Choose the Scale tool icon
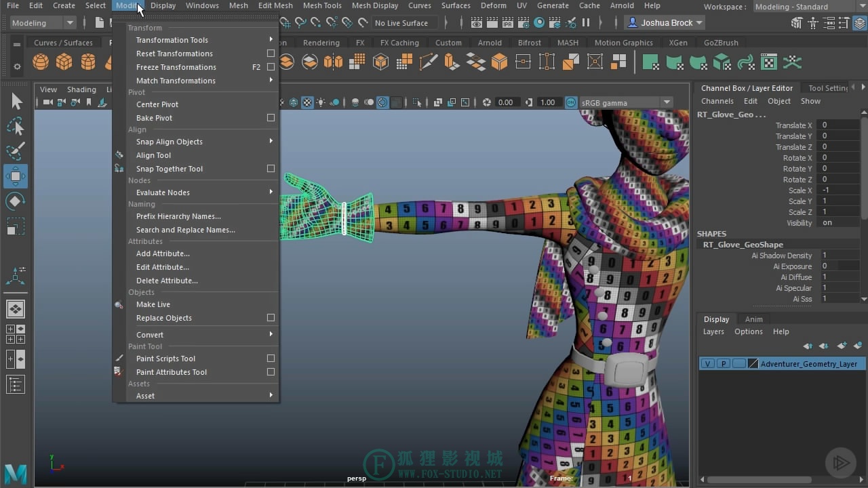This screenshot has width=868, height=488. click(x=16, y=226)
